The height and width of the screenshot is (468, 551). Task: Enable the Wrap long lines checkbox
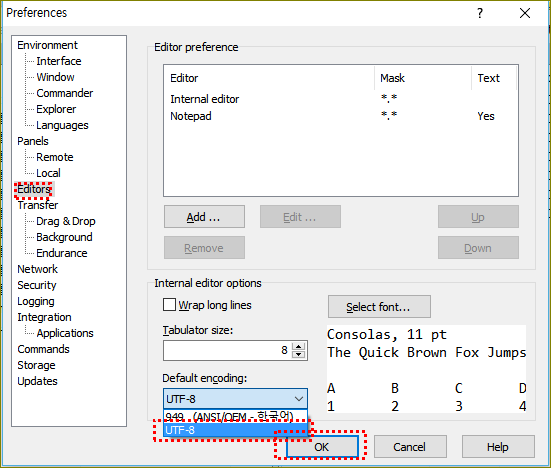click(x=169, y=305)
